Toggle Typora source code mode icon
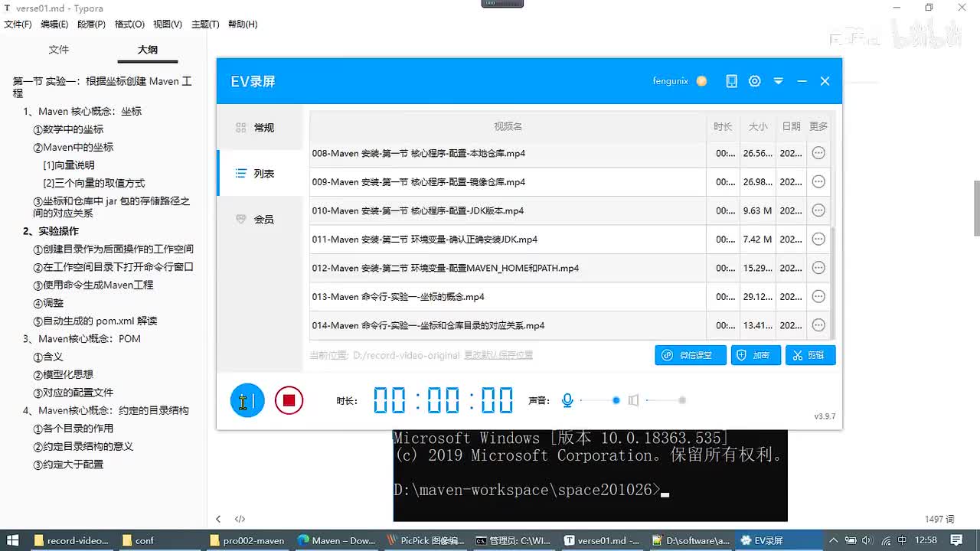 (x=240, y=519)
